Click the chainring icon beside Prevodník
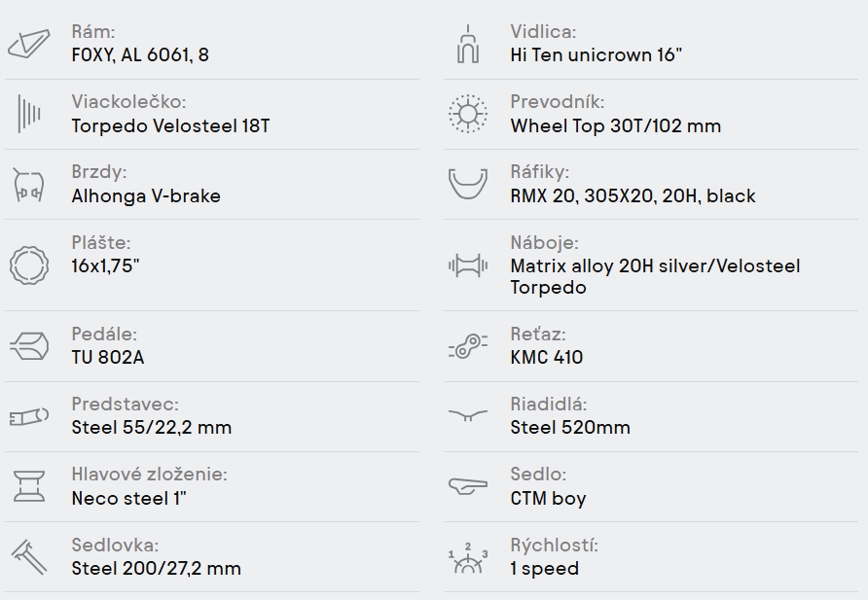 click(x=468, y=114)
